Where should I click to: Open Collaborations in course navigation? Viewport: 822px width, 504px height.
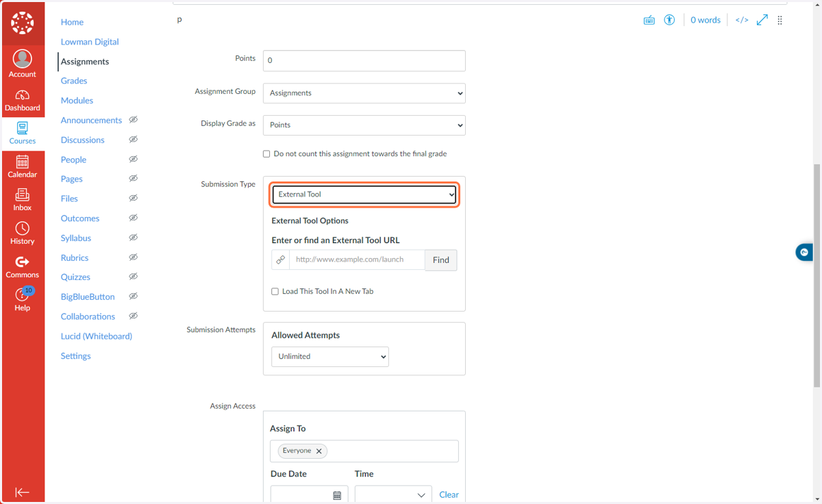click(x=88, y=317)
